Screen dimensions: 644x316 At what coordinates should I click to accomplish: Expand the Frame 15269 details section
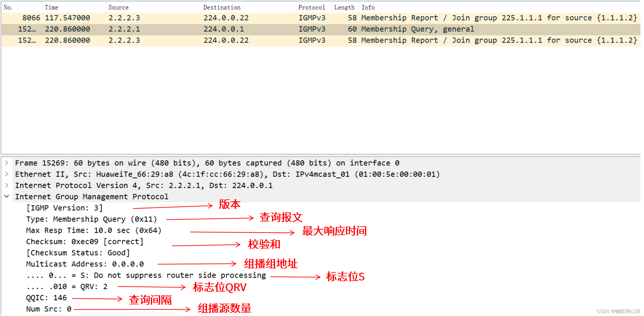pos(7,163)
